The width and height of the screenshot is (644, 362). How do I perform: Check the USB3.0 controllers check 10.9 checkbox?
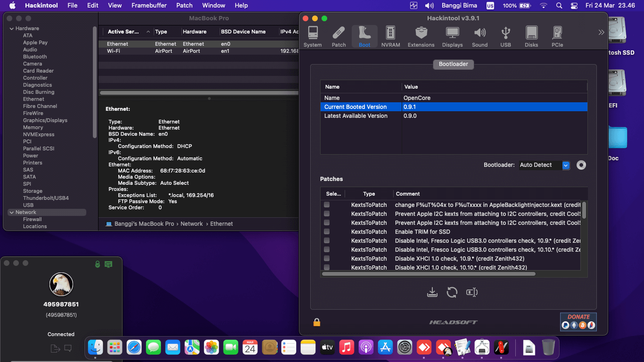click(327, 241)
